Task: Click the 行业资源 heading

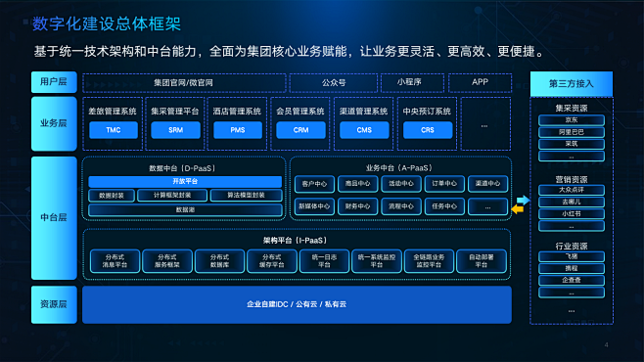Action: (x=572, y=247)
